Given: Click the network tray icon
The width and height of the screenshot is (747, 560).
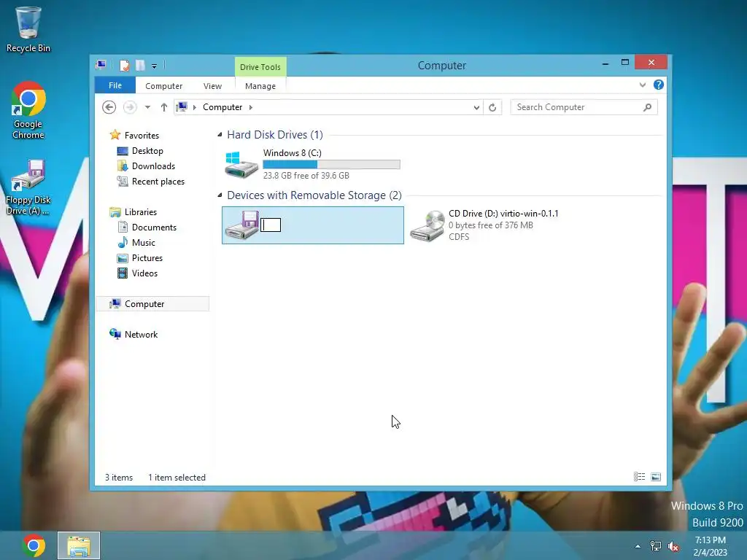Looking at the screenshot, I should [x=656, y=546].
